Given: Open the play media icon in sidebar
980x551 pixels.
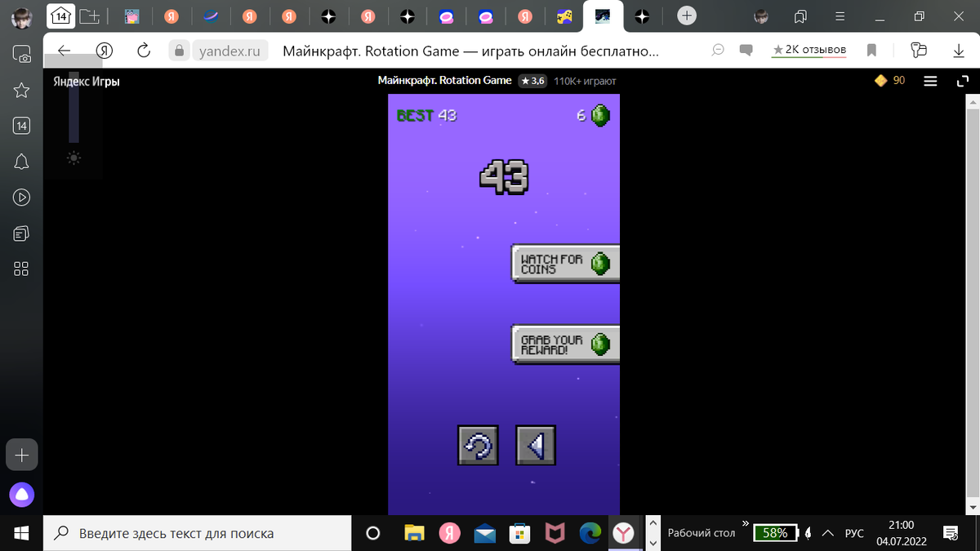Looking at the screenshot, I should [22, 198].
